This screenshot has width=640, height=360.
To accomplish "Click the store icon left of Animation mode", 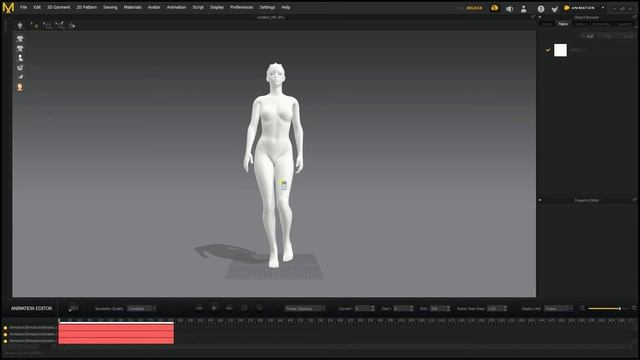I will pos(555,9).
